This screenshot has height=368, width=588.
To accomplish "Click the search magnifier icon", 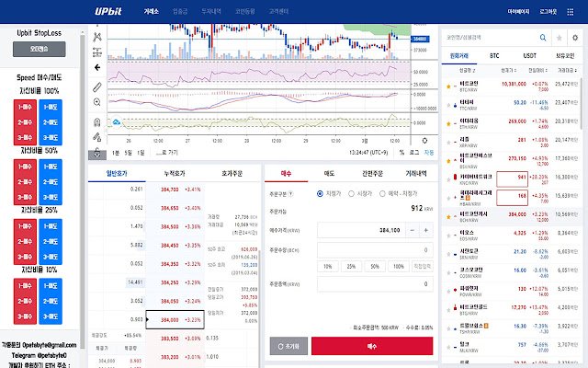I will point(543,38).
